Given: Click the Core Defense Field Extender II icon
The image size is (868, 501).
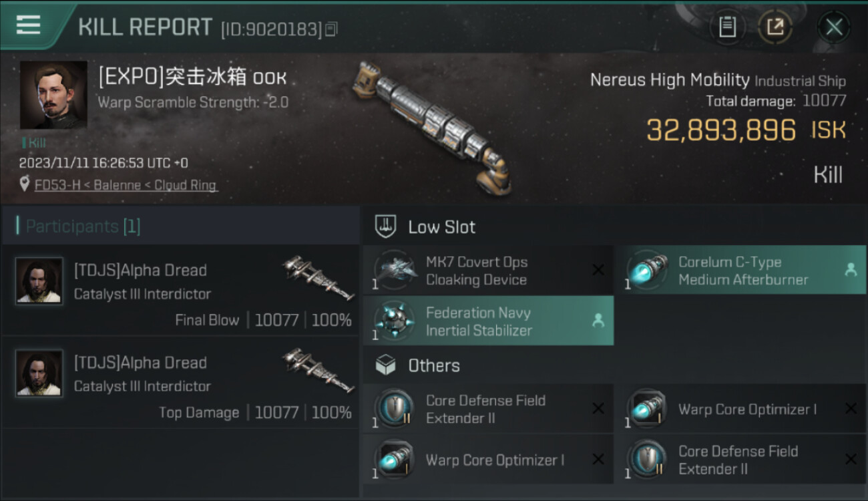Looking at the screenshot, I should pyautogui.click(x=395, y=409).
